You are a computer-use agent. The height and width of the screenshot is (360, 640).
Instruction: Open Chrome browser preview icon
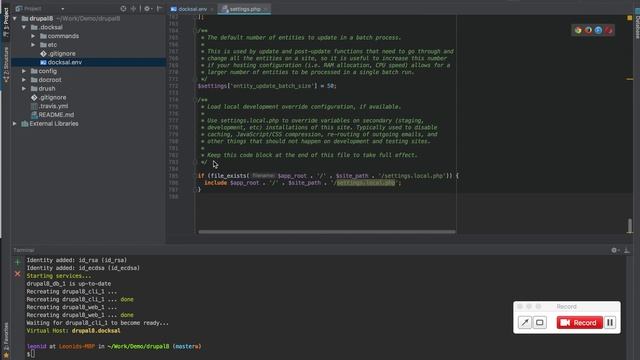pos(578,30)
